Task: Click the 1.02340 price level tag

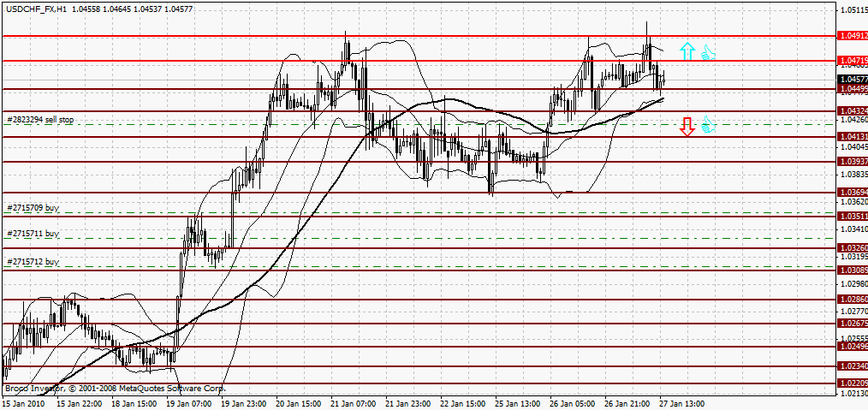Action: tap(853, 365)
